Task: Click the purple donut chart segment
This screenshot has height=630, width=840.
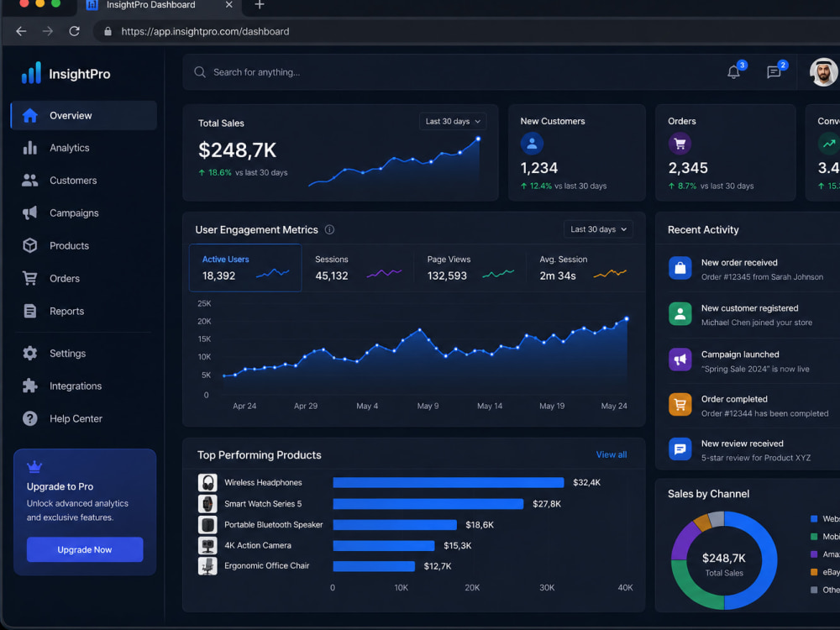Action: pos(682,540)
